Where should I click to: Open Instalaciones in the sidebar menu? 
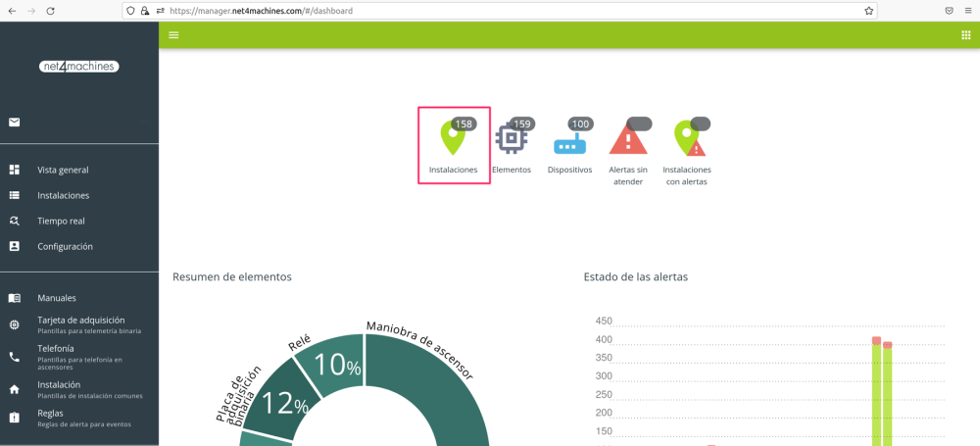[x=63, y=195]
